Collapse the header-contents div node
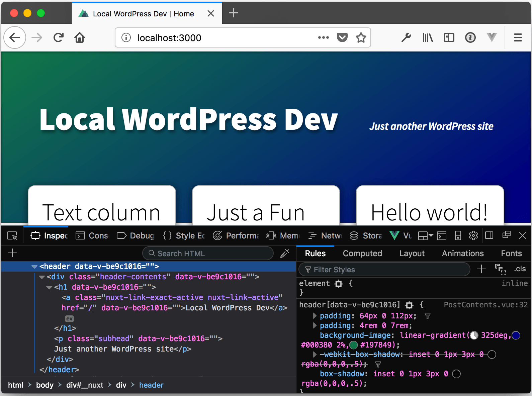The height and width of the screenshot is (396, 532). [42, 277]
